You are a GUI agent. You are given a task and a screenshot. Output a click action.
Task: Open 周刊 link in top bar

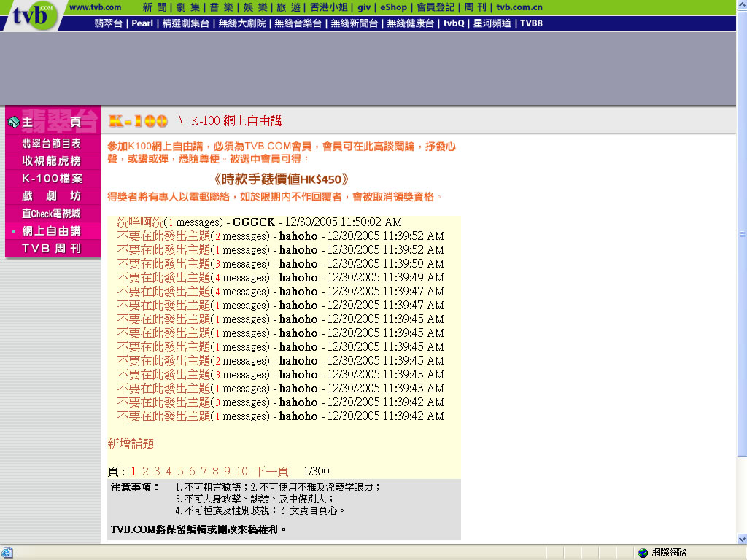[x=475, y=7]
